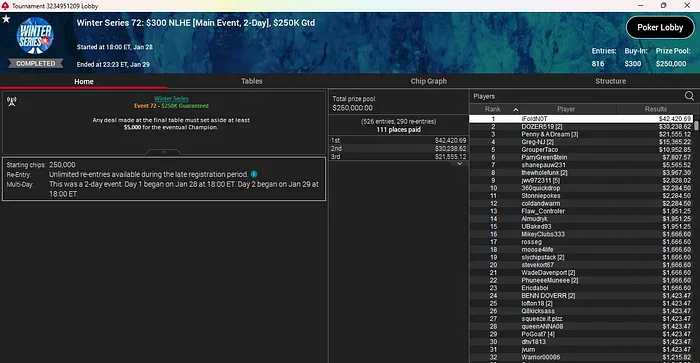Select player row squeeze.it.plzz

[581, 319]
